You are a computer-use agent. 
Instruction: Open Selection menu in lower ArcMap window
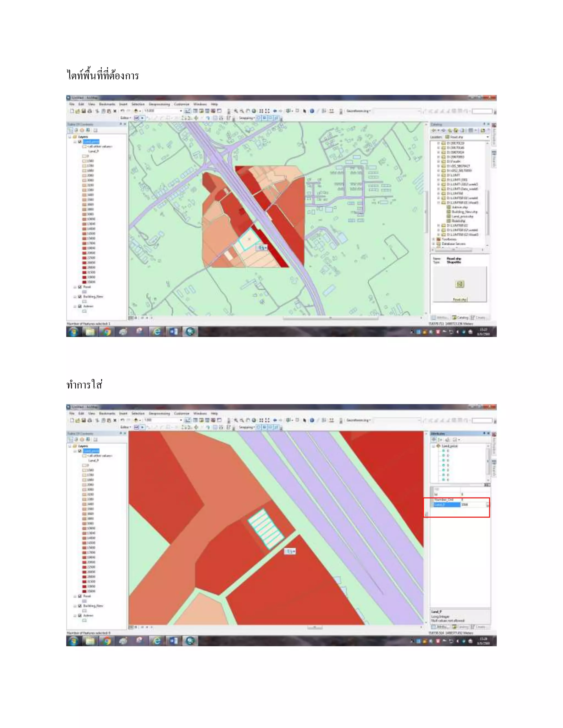(138, 413)
